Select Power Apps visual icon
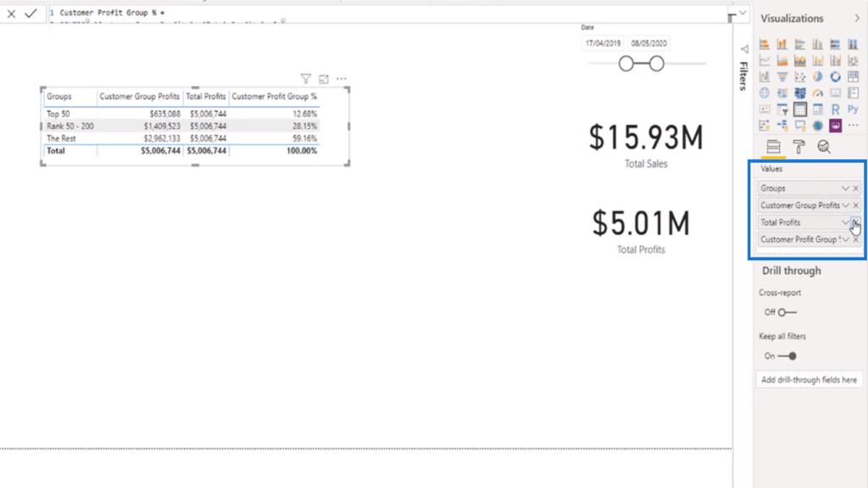 (x=835, y=125)
